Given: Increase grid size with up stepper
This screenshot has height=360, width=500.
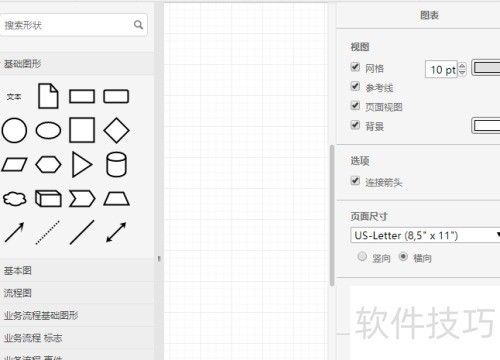Looking at the screenshot, I should click(462, 66).
